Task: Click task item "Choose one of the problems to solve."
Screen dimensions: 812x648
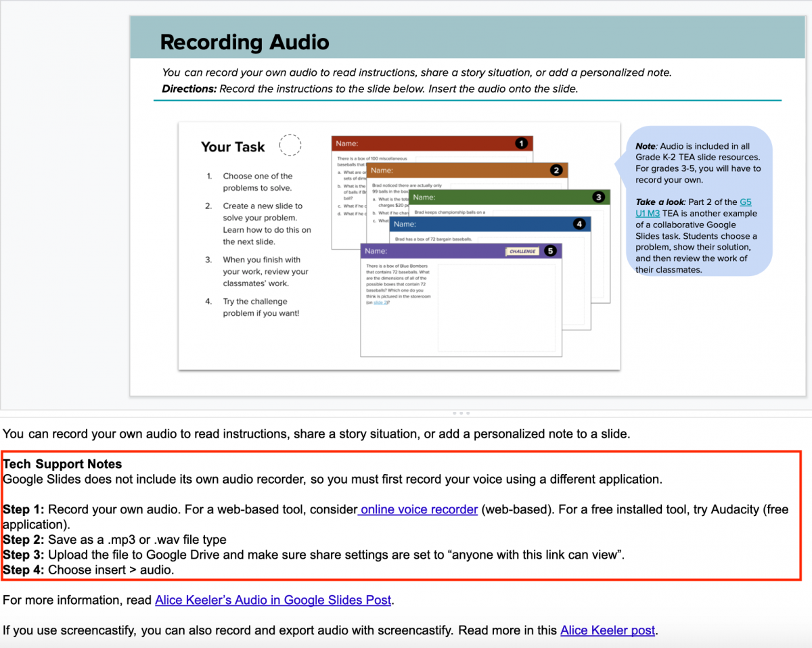Action: 258,182
